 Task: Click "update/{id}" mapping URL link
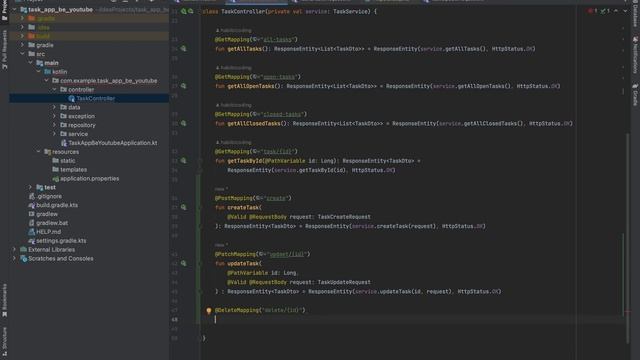tap(287, 254)
